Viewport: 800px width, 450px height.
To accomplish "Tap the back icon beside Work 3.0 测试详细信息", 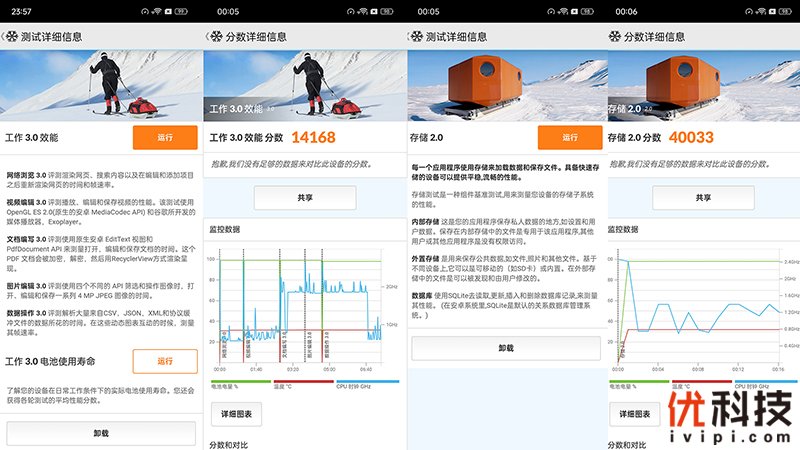I will [x=11, y=37].
